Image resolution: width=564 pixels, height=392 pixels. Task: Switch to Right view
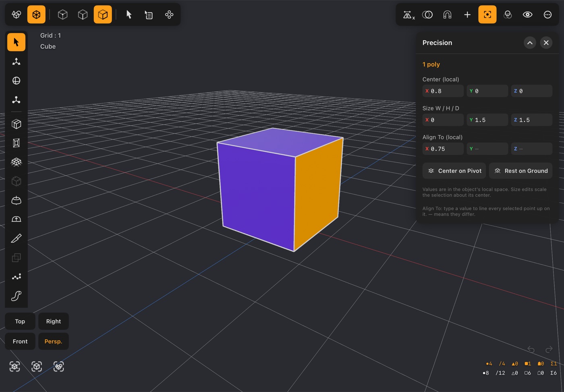coord(54,321)
